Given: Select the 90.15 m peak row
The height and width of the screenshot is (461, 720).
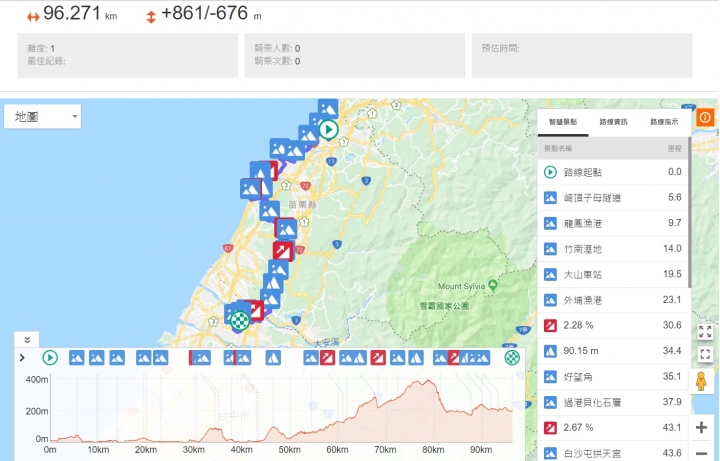Looking at the screenshot, I should tap(613, 351).
